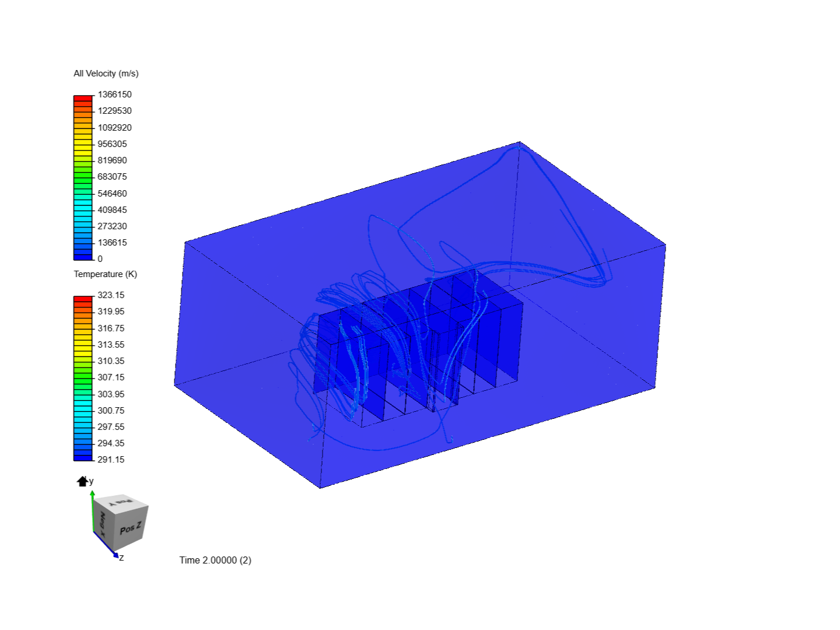Viewport: 840px width, 630px height.
Task: Click the velocity legend minimum value 0
Action: (x=100, y=259)
